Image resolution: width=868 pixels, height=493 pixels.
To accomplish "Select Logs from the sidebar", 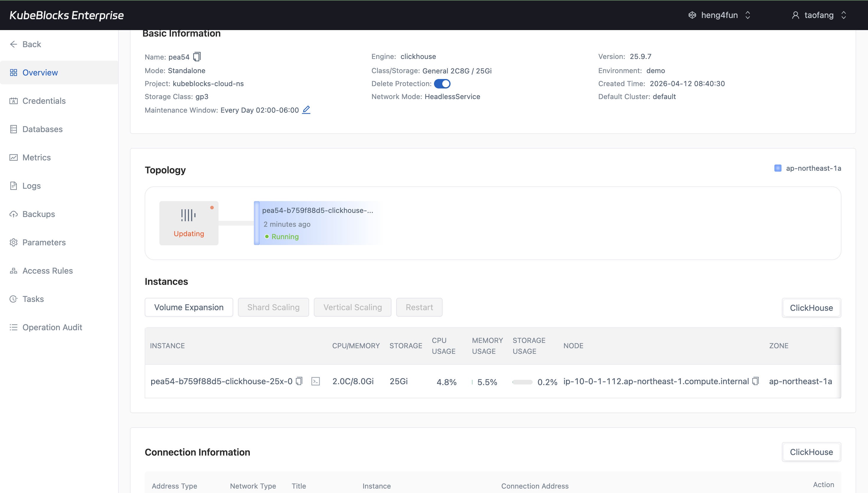I will pos(31,185).
